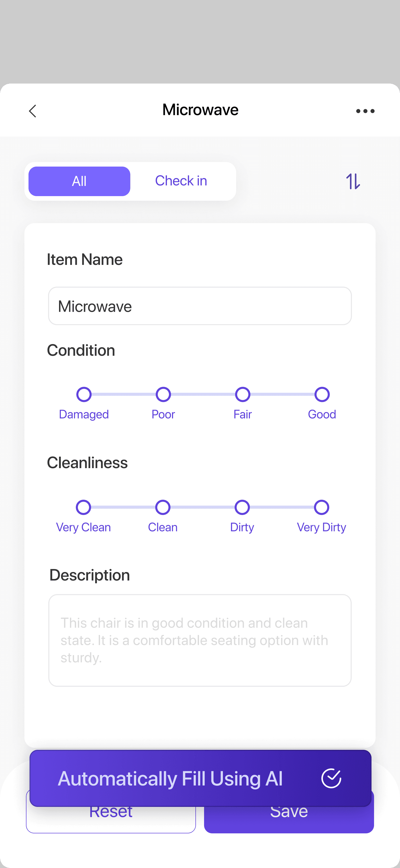Select Damaged condition option
The height and width of the screenshot is (868, 400).
pyautogui.click(x=84, y=395)
